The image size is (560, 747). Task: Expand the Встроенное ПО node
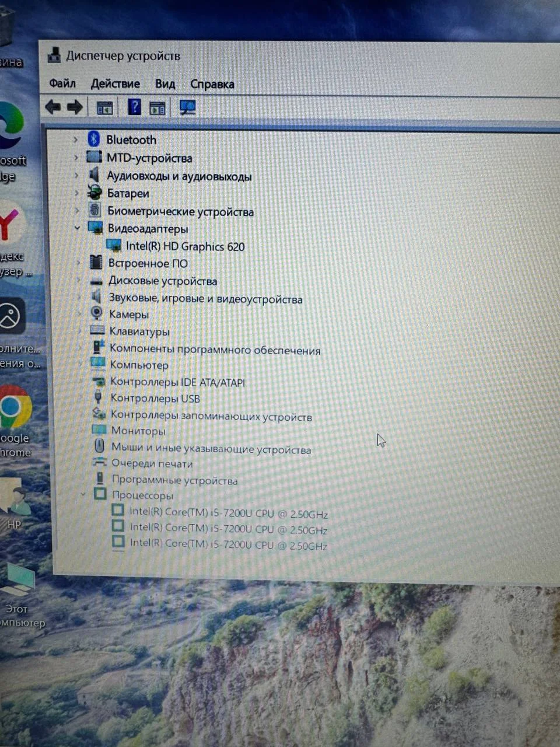pyautogui.click(x=79, y=263)
